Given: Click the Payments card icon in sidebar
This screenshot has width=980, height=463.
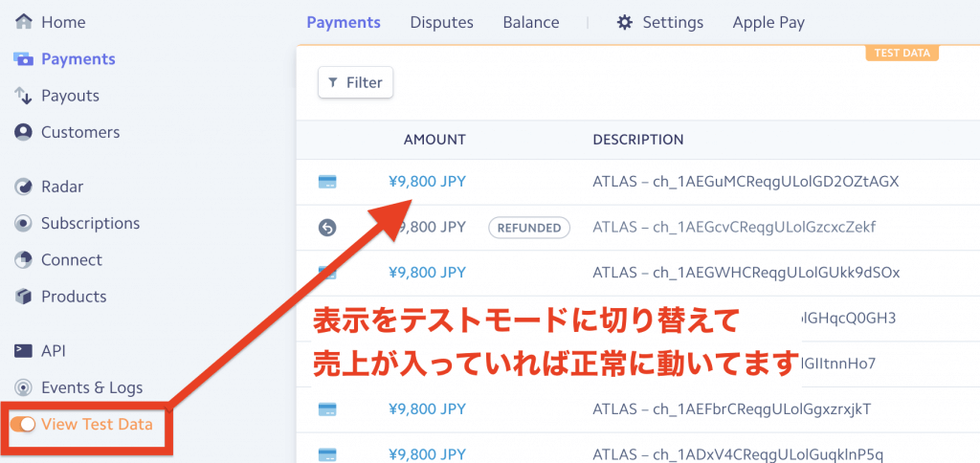Looking at the screenshot, I should click(24, 59).
